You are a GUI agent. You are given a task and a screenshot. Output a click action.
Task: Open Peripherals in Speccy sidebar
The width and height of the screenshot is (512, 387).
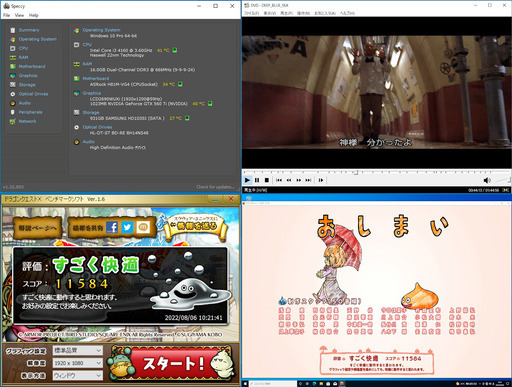(30, 112)
